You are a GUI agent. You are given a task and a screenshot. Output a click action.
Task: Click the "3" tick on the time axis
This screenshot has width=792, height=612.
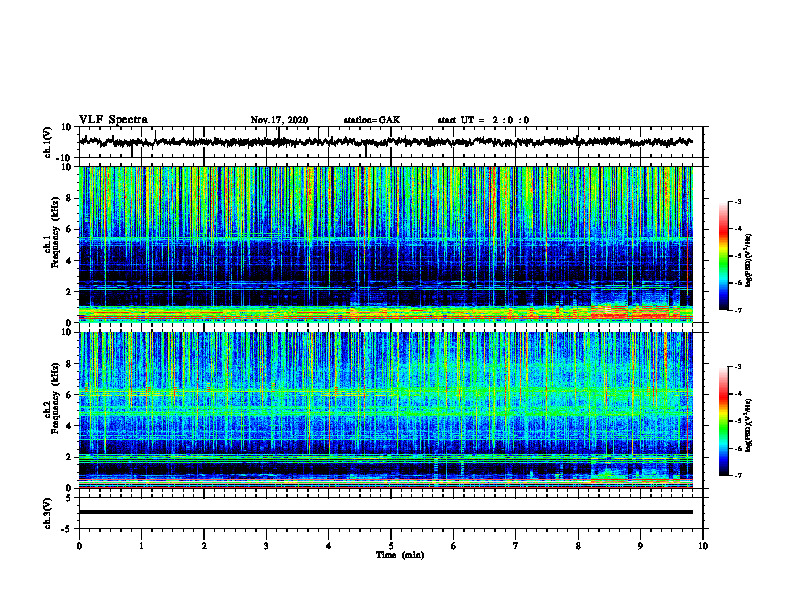266,546
